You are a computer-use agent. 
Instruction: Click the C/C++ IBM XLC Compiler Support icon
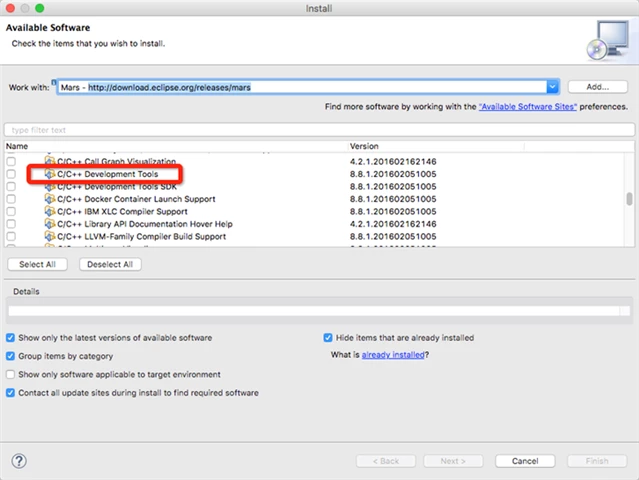click(50, 211)
